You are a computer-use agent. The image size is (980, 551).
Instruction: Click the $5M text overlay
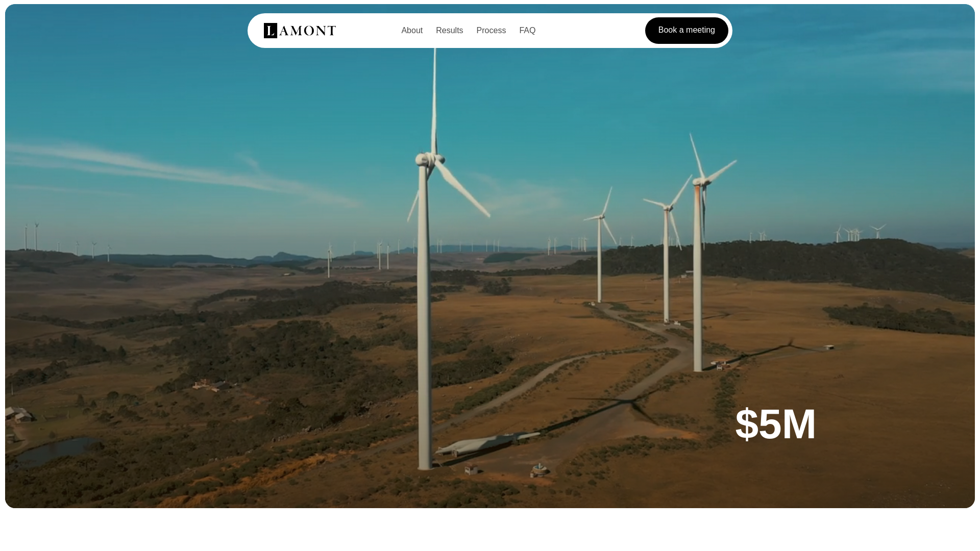775,424
